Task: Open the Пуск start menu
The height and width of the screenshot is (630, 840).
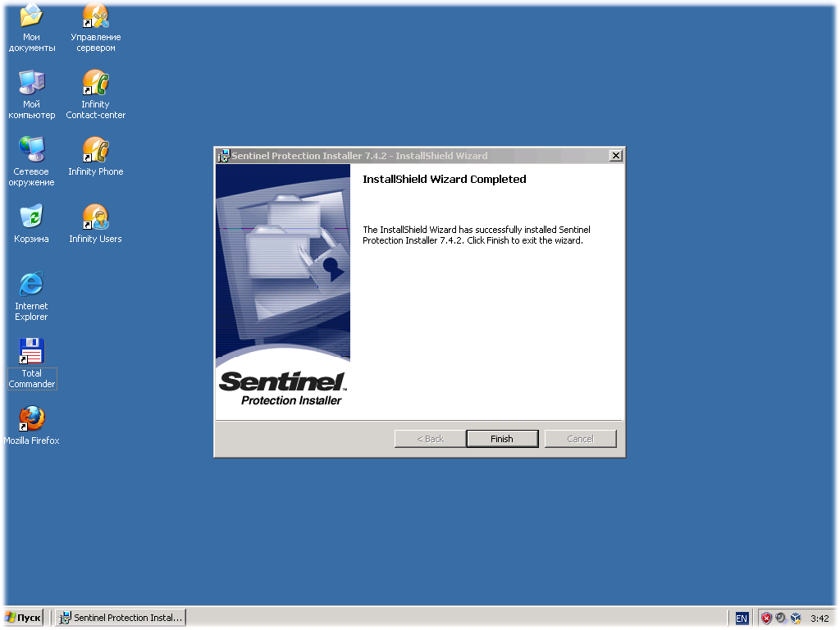Action: click(x=24, y=618)
